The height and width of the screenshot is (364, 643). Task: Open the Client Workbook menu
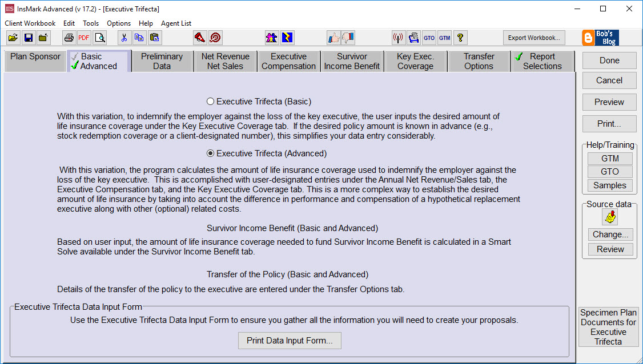pyautogui.click(x=30, y=23)
